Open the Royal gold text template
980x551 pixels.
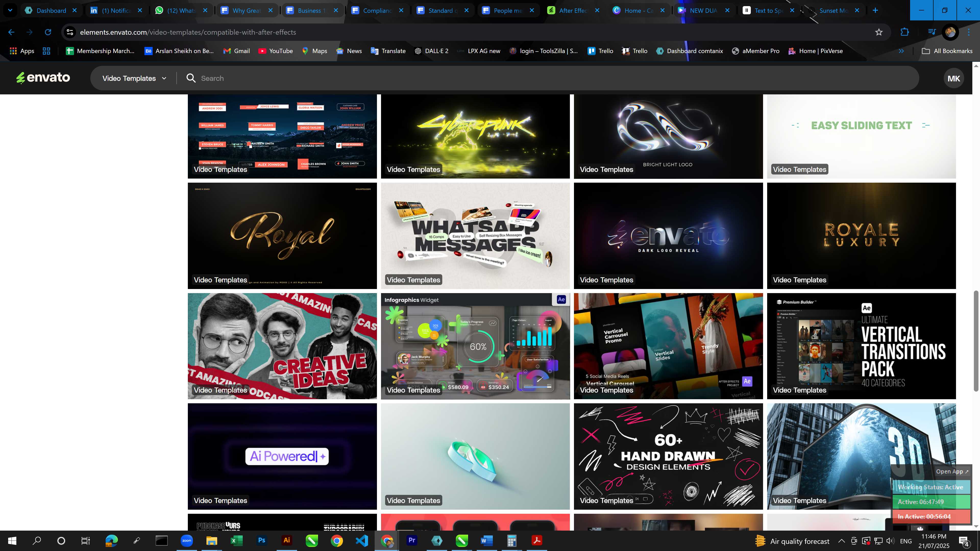(282, 235)
